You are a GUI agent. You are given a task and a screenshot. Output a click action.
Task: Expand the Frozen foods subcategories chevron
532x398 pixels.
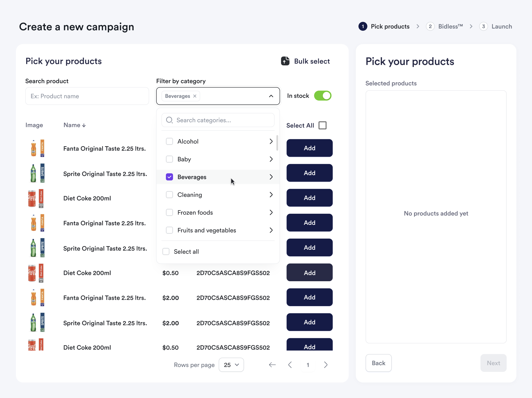pyautogui.click(x=271, y=212)
